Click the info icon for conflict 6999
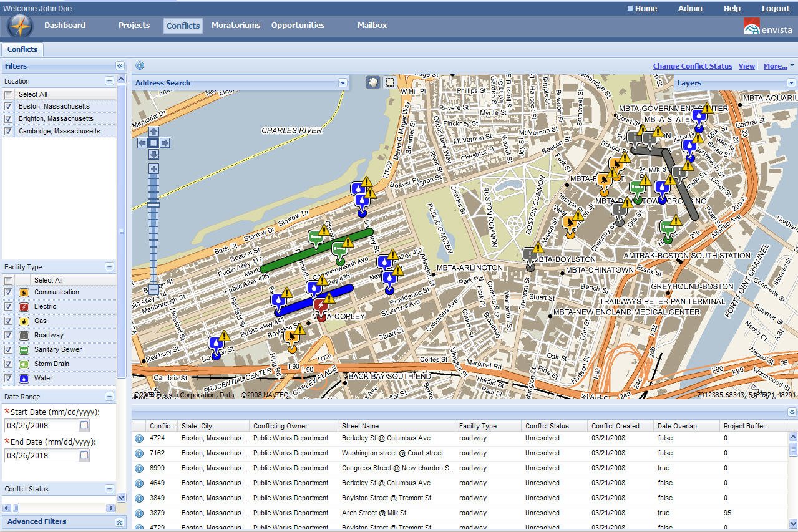The width and height of the screenshot is (798, 532). (139, 468)
